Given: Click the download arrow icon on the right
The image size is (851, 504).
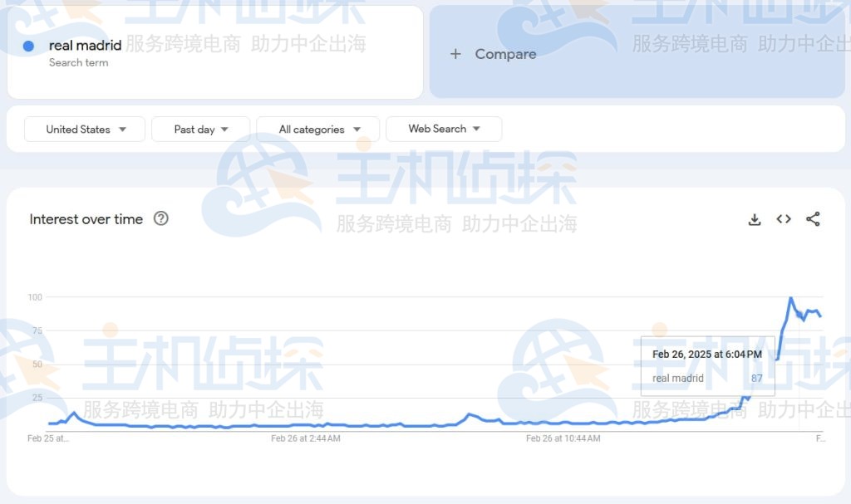Looking at the screenshot, I should [x=755, y=218].
